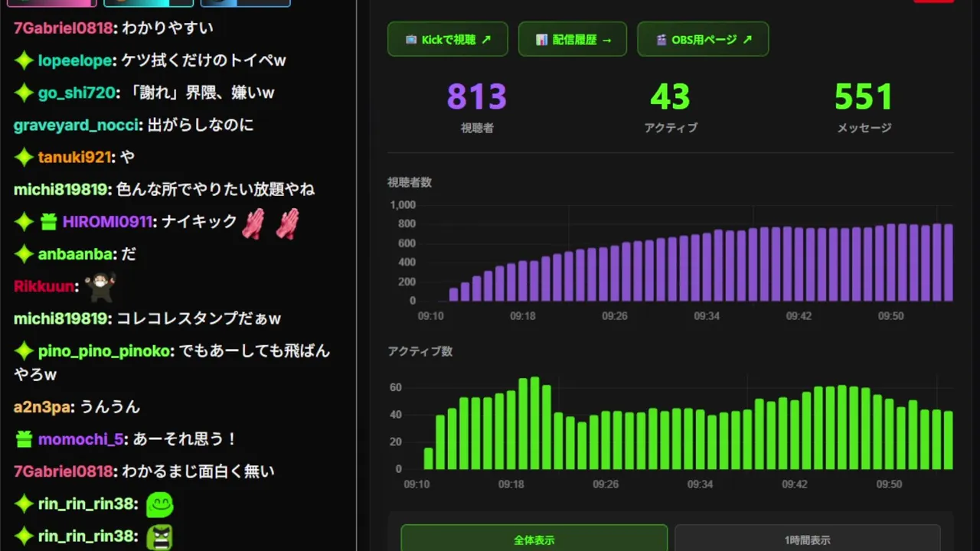
Task: Click username lopeelope in chat
Action: [76, 60]
